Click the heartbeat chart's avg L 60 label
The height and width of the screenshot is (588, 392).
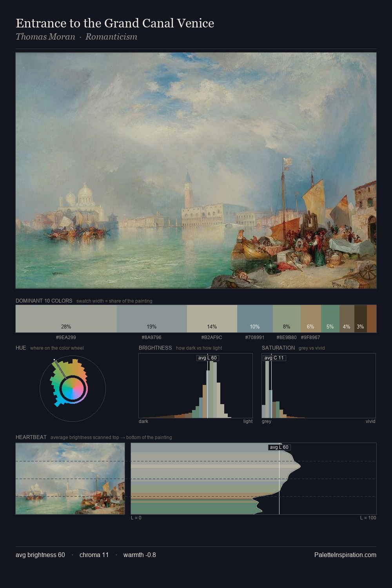[x=279, y=447]
